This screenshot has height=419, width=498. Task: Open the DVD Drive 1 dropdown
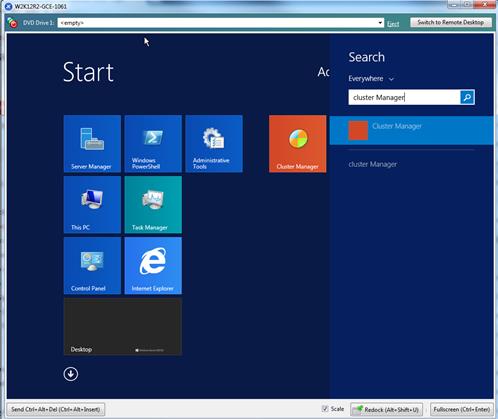[x=380, y=23]
